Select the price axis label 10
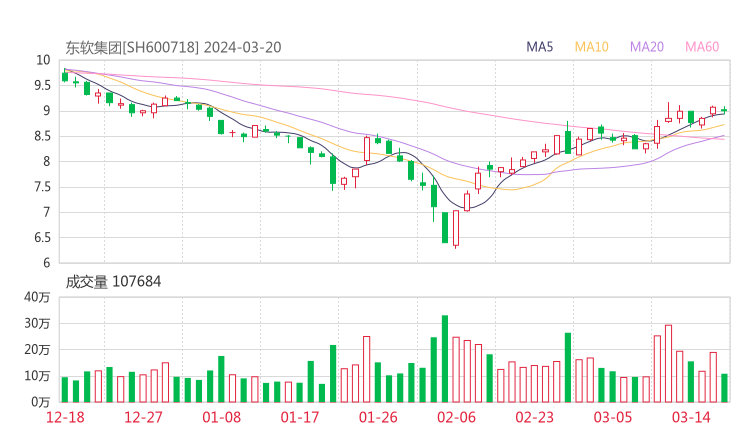The height and width of the screenshot is (440, 740). [x=43, y=60]
